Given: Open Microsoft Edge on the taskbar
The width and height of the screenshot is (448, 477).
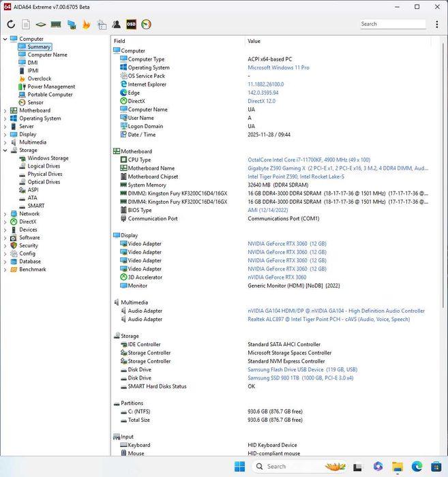Looking at the screenshot, I should click(417, 466).
